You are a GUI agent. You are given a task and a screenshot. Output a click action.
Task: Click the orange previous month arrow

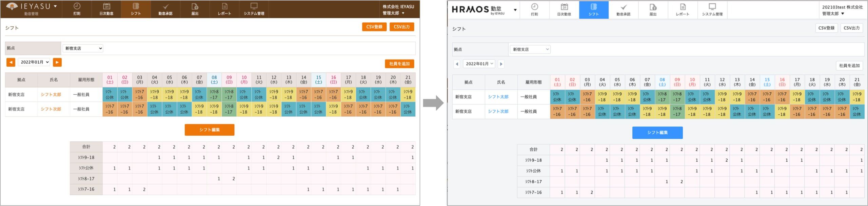(x=11, y=62)
